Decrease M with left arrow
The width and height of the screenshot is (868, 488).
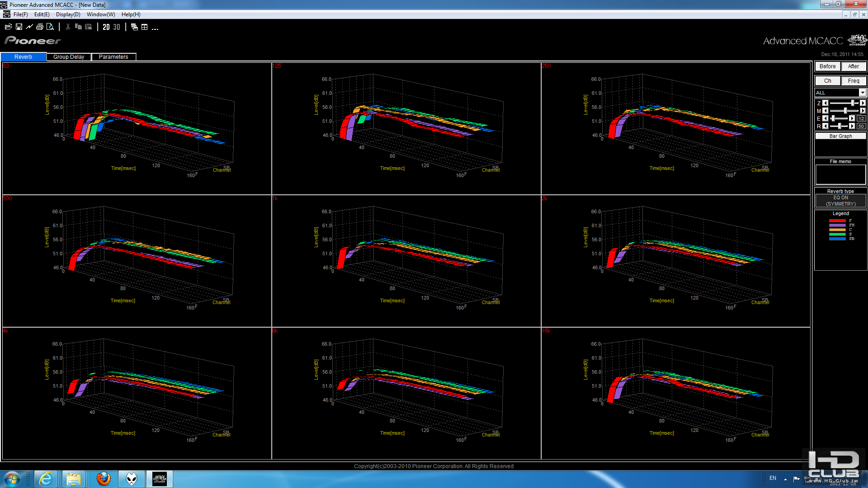click(826, 111)
